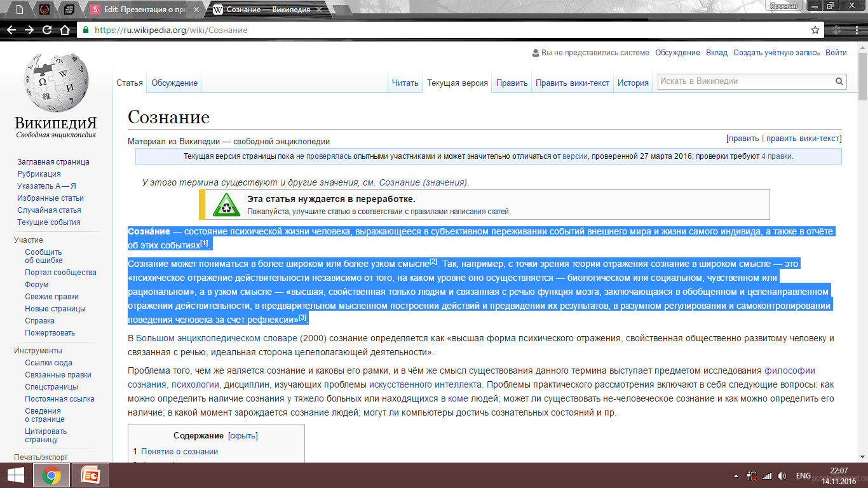The width and height of the screenshot is (868, 488).
Task: Open the Windows Start button
Action: click(15, 475)
